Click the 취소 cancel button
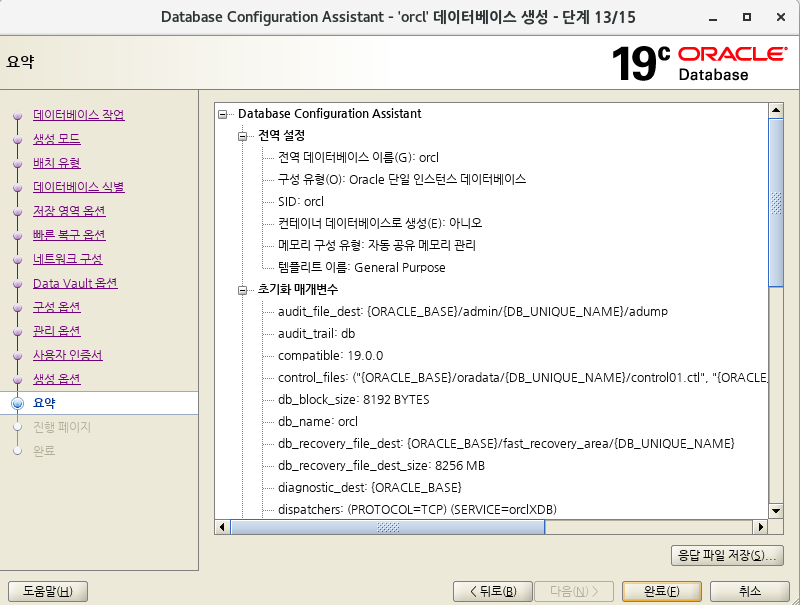This screenshot has width=800, height=605. (750, 591)
